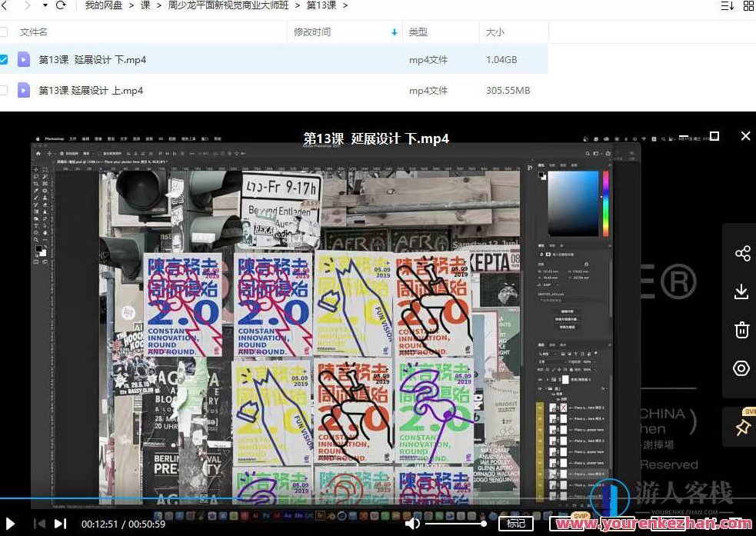Open view tracking via the eye icon

pos(741,368)
